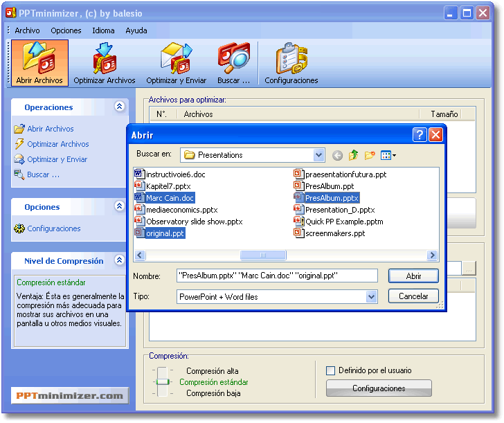This screenshot has height=423, width=504.
Task: Open the Ayuda menu
Action: pos(136,30)
